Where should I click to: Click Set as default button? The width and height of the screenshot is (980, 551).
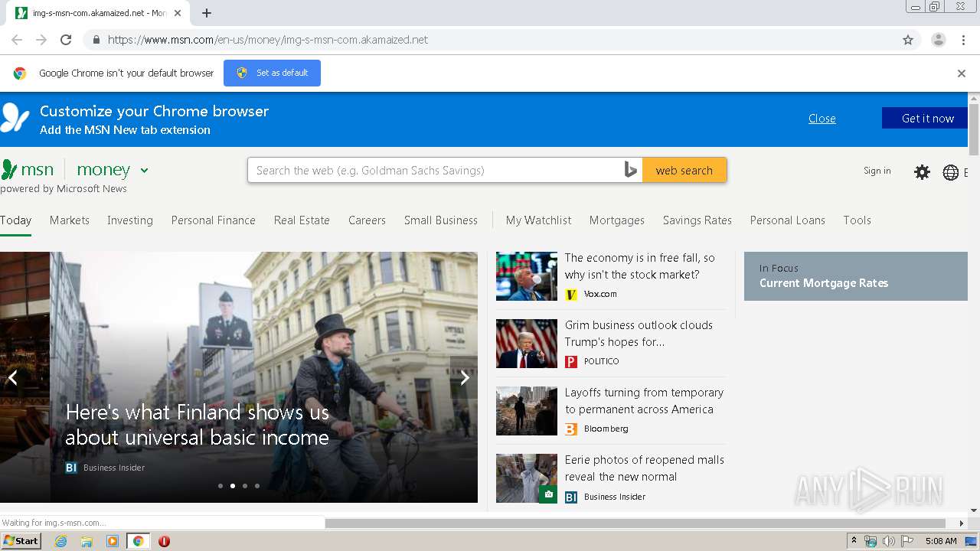coord(272,73)
